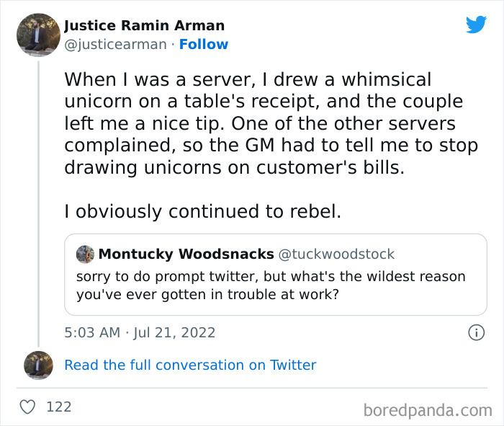Click the @tuckwoodstock handle
The width and height of the screenshot is (504, 426).
336,254
